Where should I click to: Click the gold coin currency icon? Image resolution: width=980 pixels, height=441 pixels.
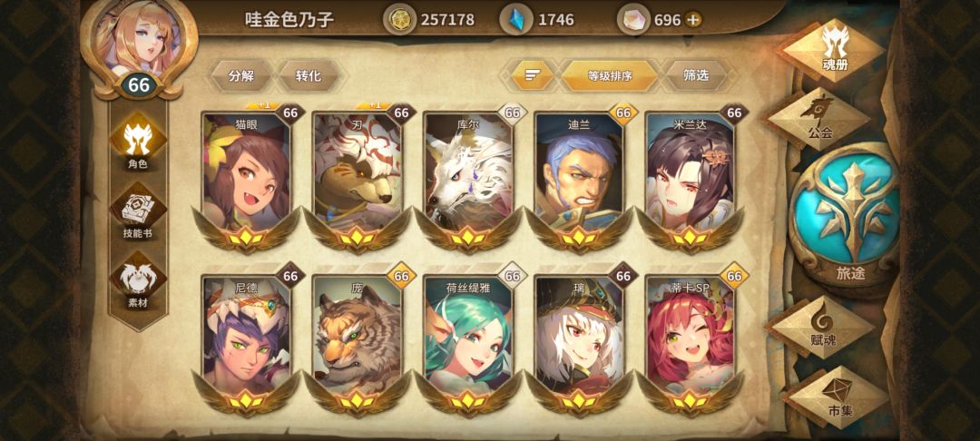pos(399,19)
